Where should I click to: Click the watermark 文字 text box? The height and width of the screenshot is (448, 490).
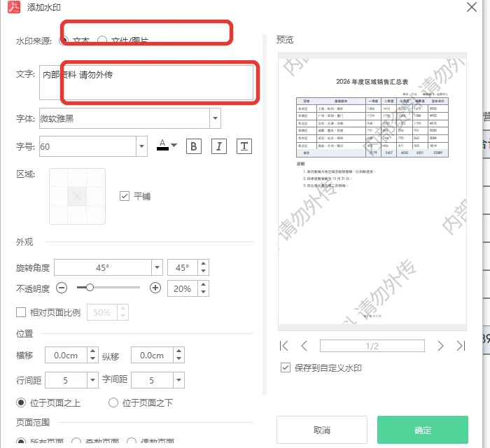pyautogui.click(x=146, y=83)
